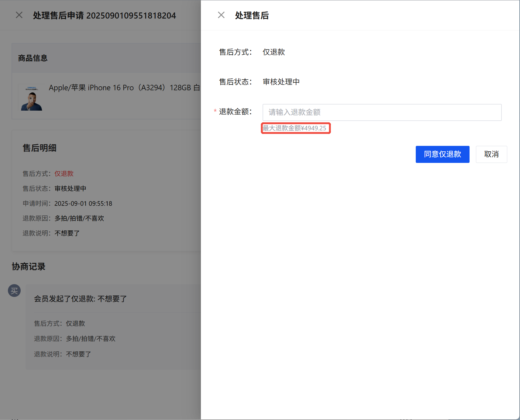520x420 pixels.
Task: Open the iPhone 16 Pro product thumbnail
Action: (31, 97)
